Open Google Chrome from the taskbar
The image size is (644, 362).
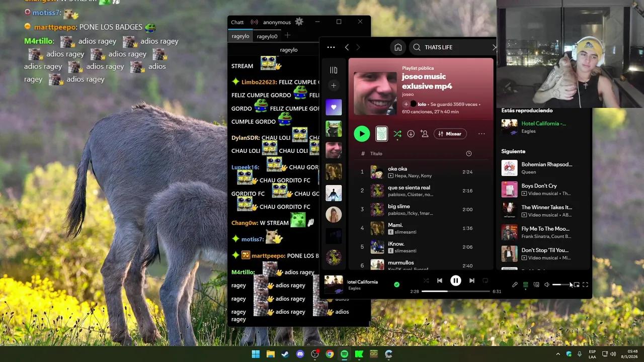[330, 354]
